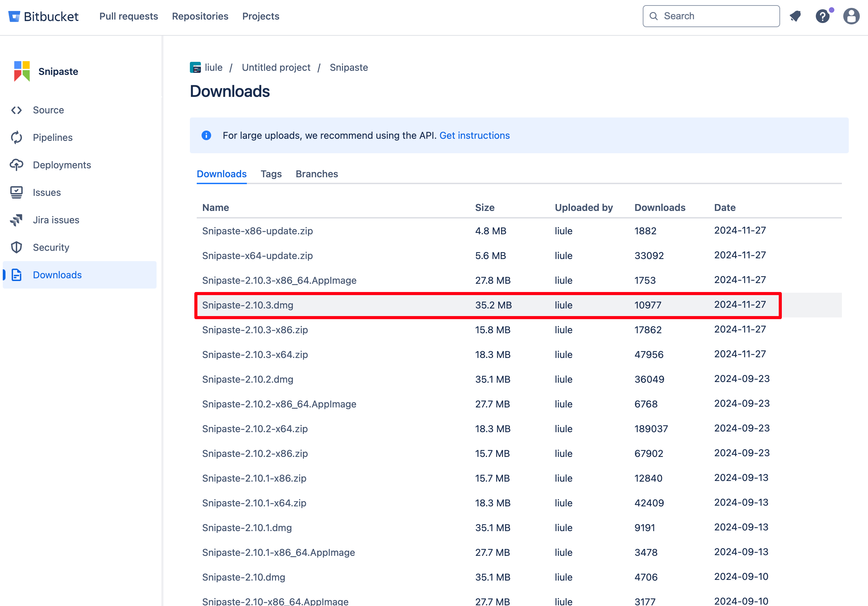Image resolution: width=868 pixels, height=606 pixels.
Task: Open Pull requests in top navigation
Action: (128, 16)
